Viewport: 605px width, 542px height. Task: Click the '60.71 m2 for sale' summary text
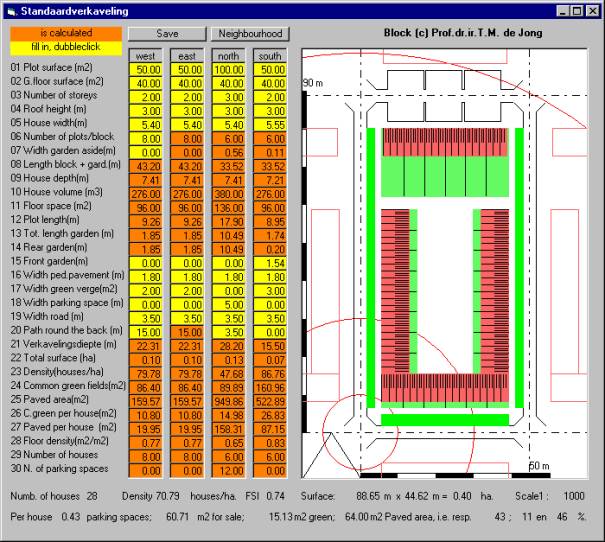[x=205, y=517]
